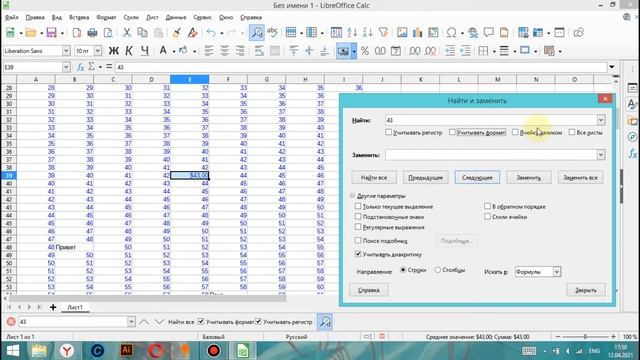The width and height of the screenshot is (640, 360).
Task: Click into the 'Заменить' input field
Action: click(491, 155)
